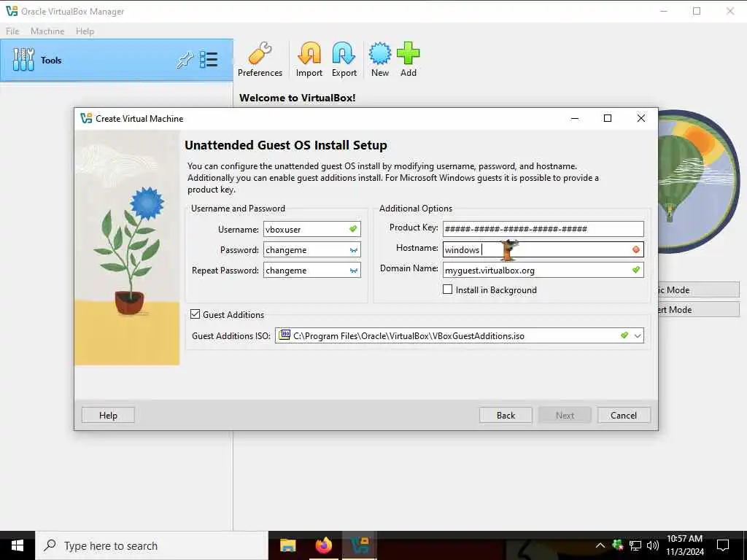Click the Import appliance icon
Viewport: 747px width, 560px height.
pos(309,60)
